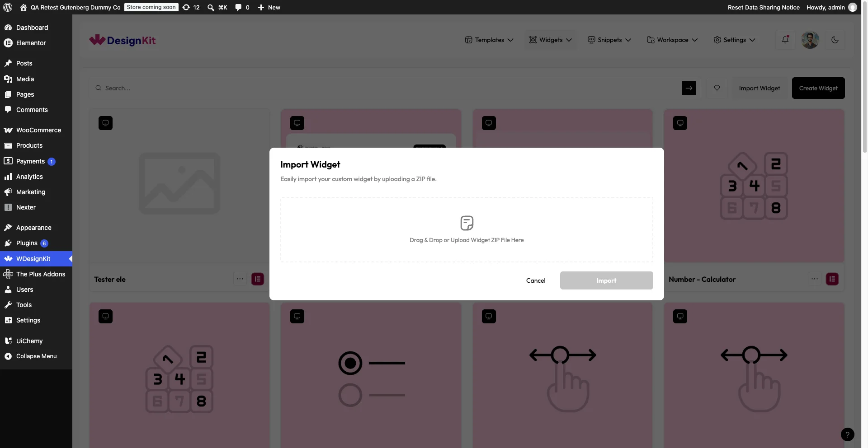The width and height of the screenshot is (868, 448).
Task: Click the ZIP file drop zone
Action: (467, 229)
